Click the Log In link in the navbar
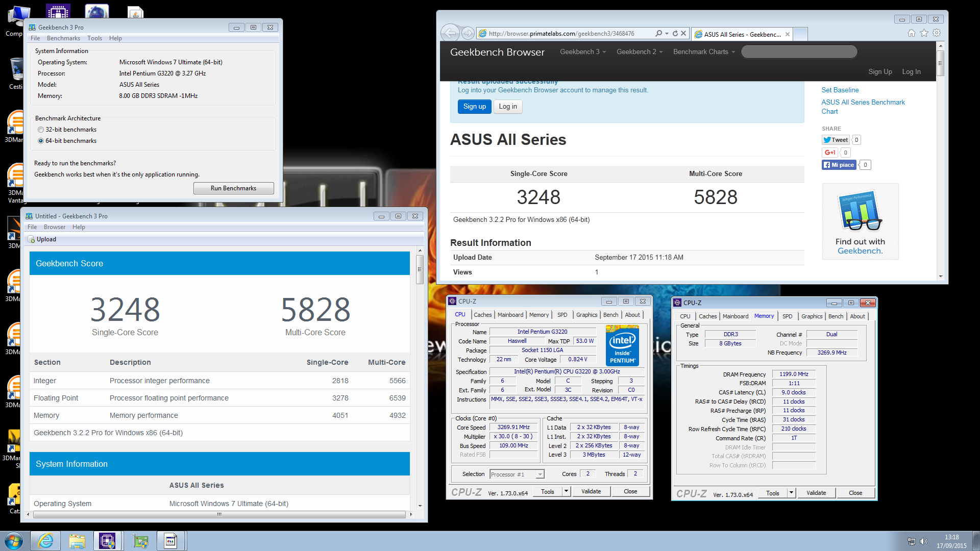The image size is (980, 551). (x=911, y=72)
